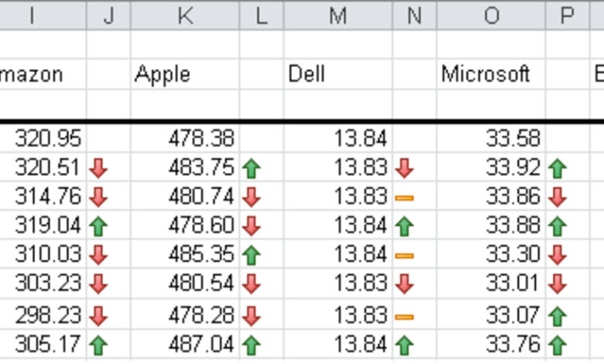Select cell with value 33.07
Image resolution: width=604 pixels, height=364 pixels.
pos(491,314)
